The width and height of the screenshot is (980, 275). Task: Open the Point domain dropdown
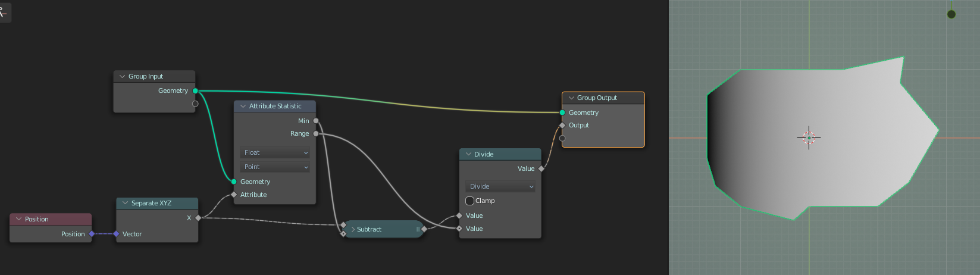tap(276, 167)
